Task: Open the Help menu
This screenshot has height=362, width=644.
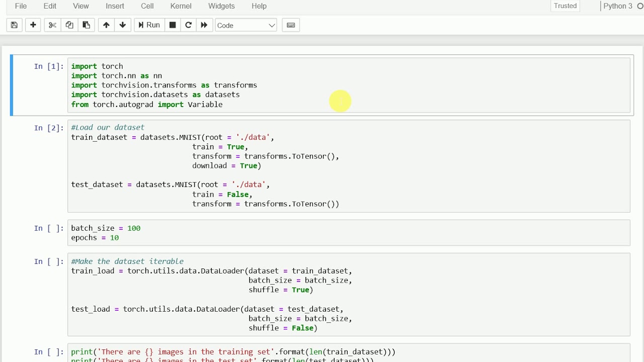Action: [259, 6]
